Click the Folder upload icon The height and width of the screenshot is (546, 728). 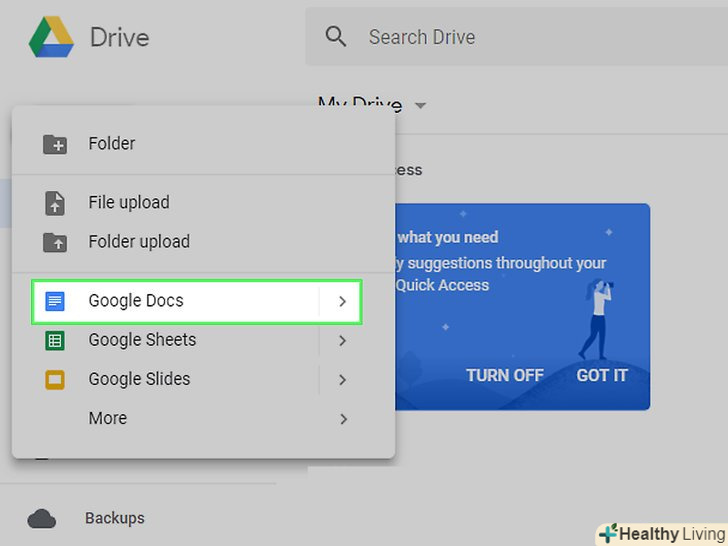(x=55, y=242)
